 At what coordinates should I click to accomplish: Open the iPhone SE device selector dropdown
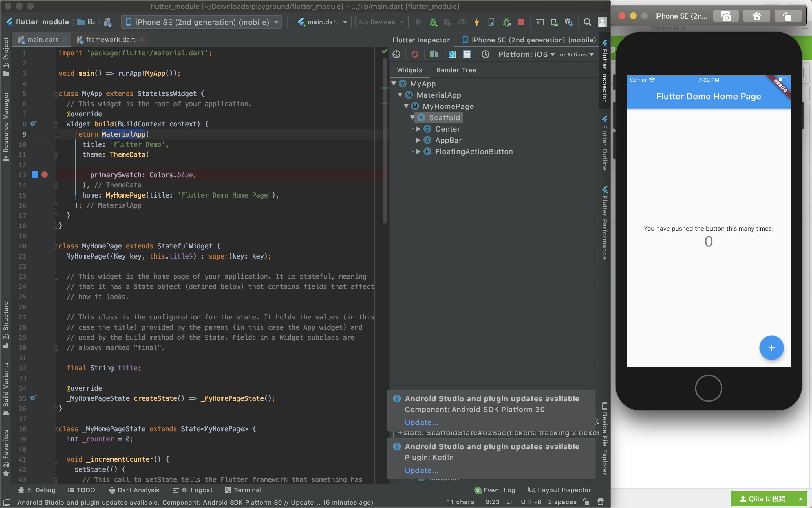[x=201, y=22]
